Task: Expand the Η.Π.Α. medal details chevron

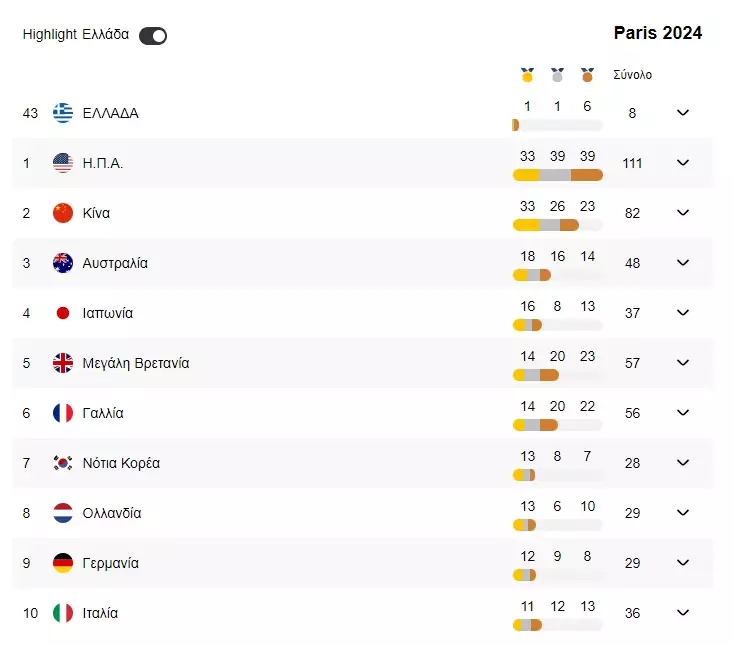Action: coord(683,163)
